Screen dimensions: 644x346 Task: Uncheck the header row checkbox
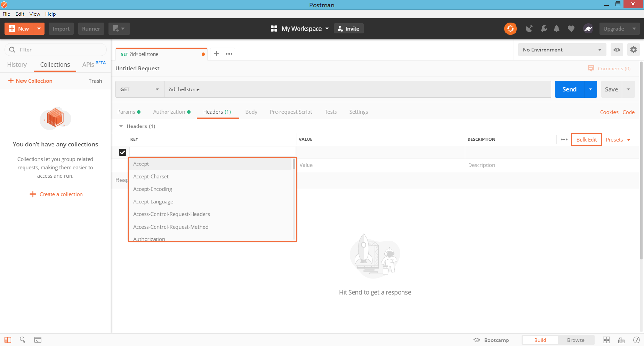[x=122, y=152]
